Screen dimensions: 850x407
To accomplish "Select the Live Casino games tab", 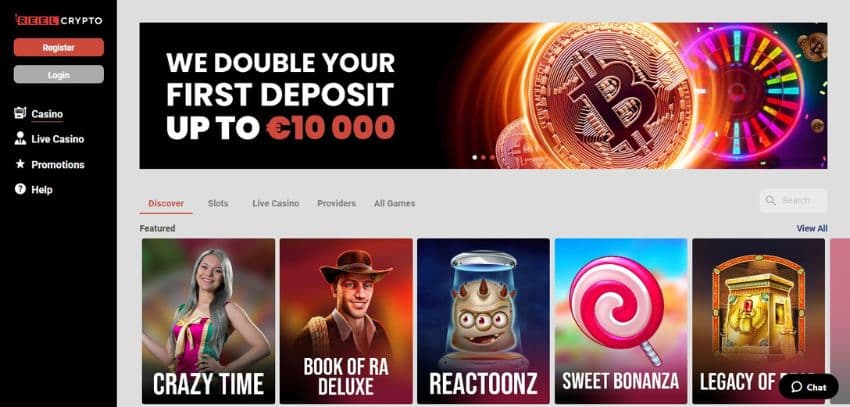I will point(275,204).
